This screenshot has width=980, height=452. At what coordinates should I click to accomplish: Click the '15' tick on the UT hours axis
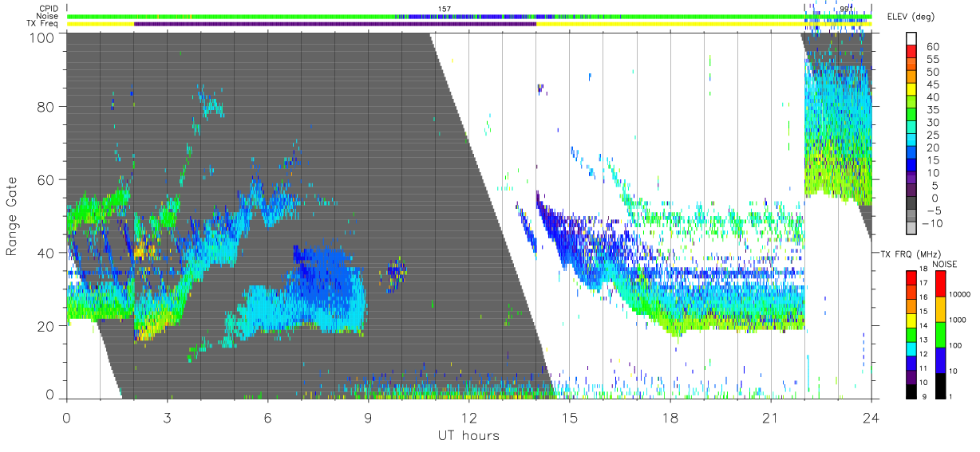pyautogui.click(x=569, y=417)
